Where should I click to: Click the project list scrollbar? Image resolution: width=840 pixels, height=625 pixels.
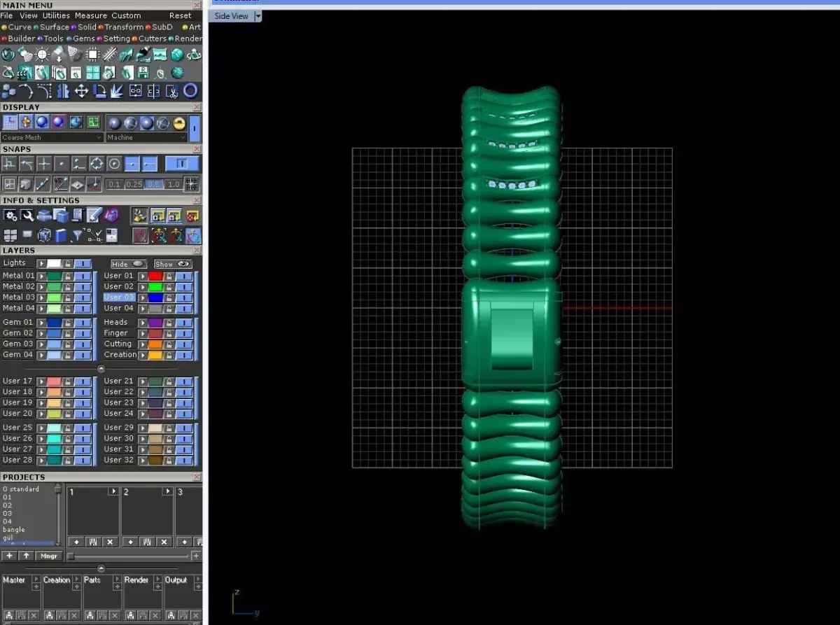point(58,514)
